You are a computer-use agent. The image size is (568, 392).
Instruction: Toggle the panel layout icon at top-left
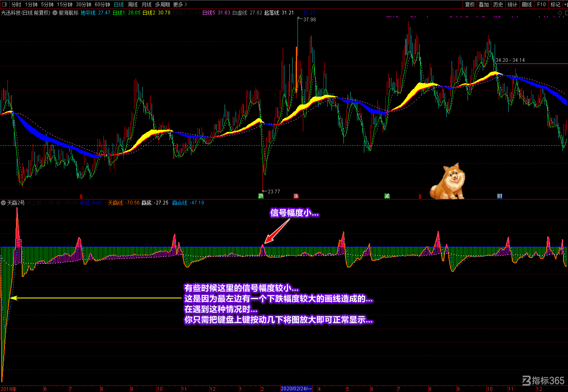(x=5, y=5)
